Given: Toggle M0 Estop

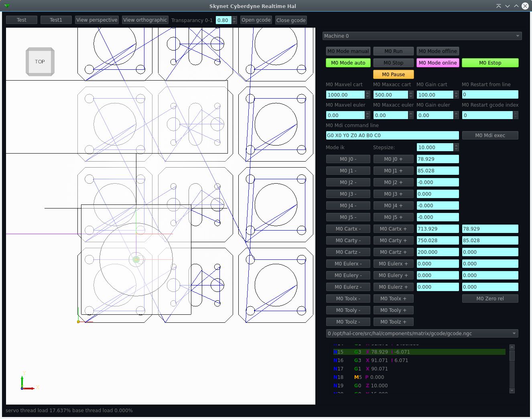Looking at the screenshot, I should coord(490,63).
